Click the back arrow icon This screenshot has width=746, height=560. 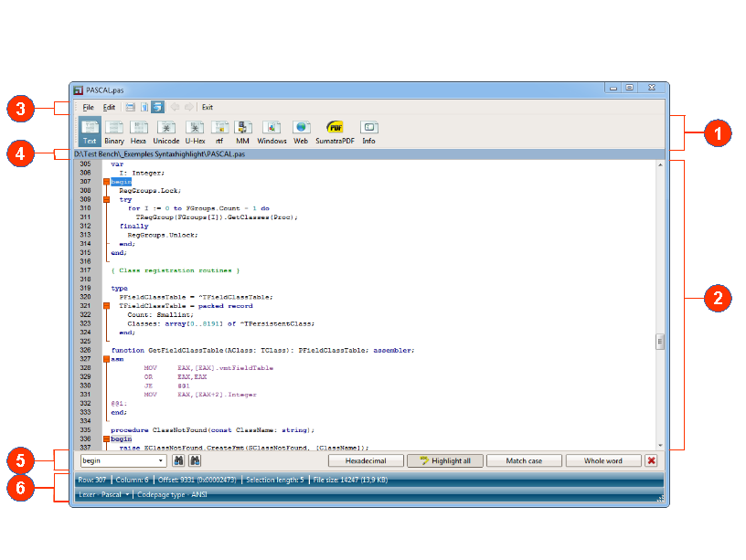click(x=176, y=107)
